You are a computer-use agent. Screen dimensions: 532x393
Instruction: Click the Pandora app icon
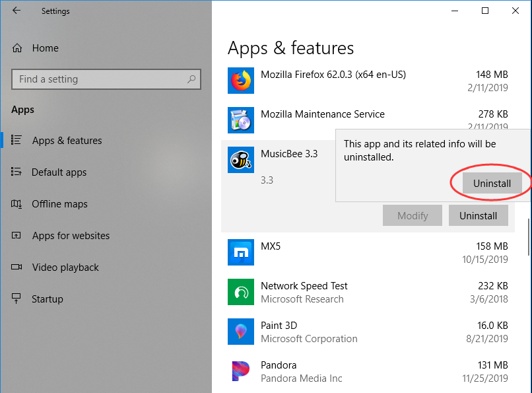coord(241,371)
